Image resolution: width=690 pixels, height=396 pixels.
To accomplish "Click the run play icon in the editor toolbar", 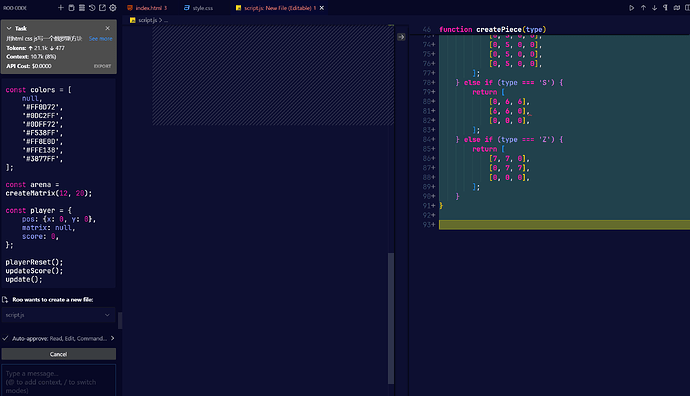I will 631,8.
